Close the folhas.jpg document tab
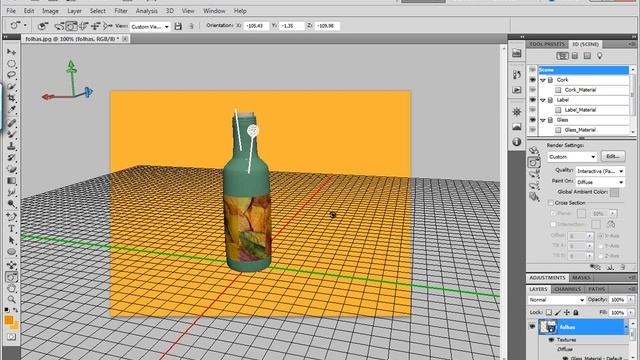 click(x=125, y=39)
